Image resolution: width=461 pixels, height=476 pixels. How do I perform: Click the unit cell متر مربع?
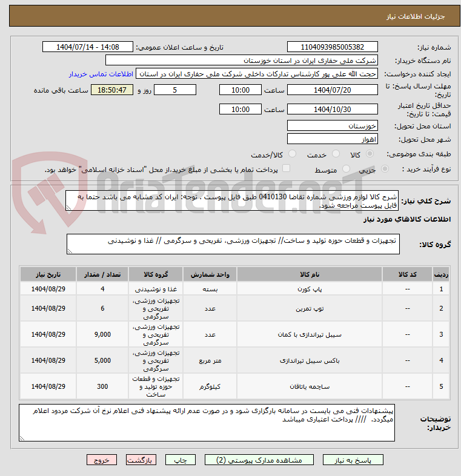210,361
